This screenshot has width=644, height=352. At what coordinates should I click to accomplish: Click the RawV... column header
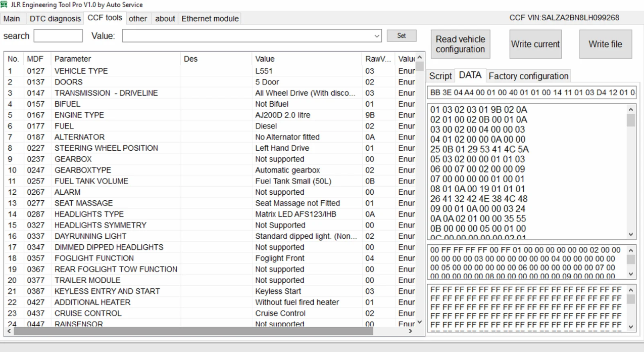[378, 59]
